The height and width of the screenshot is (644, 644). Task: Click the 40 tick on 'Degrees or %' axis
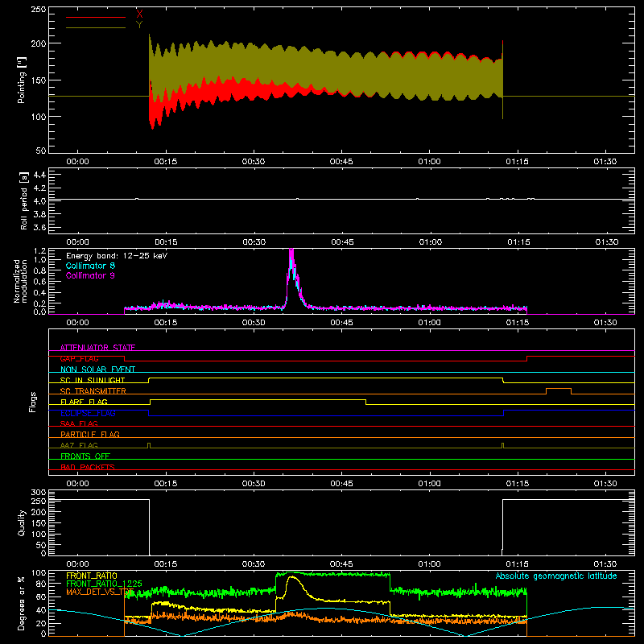pos(41,610)
